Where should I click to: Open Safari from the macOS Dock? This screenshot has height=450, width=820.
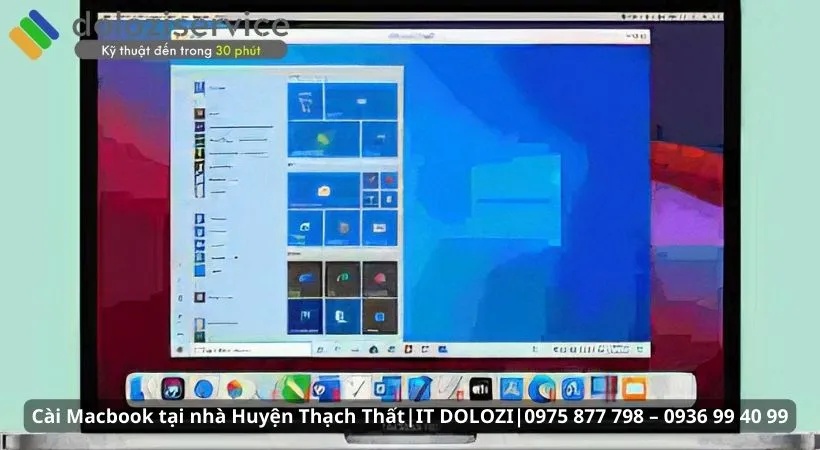pos(203,389)
